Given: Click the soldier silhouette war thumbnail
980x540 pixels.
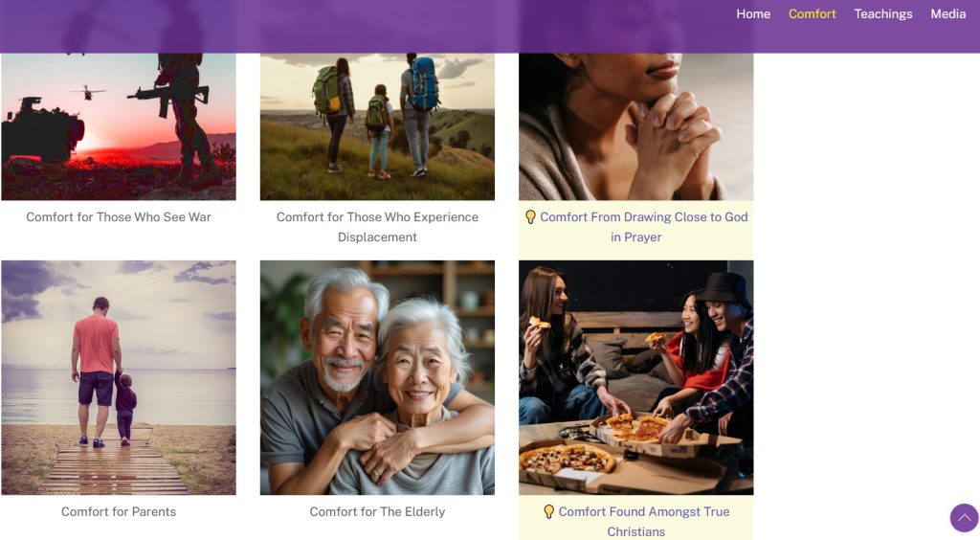Looking at the screenshot, I should click(119, 126).
